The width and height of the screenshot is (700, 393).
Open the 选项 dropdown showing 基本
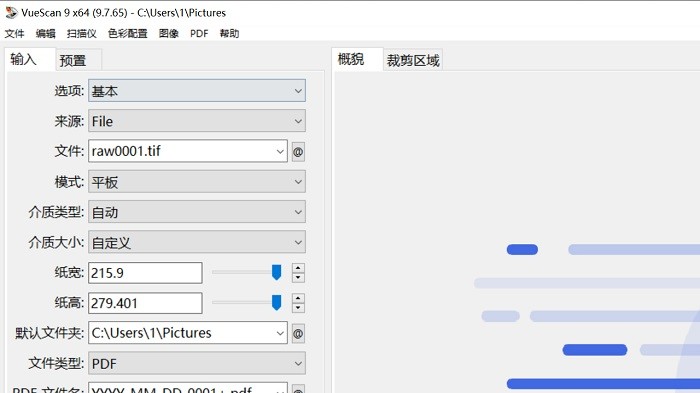tap(197, 91)
